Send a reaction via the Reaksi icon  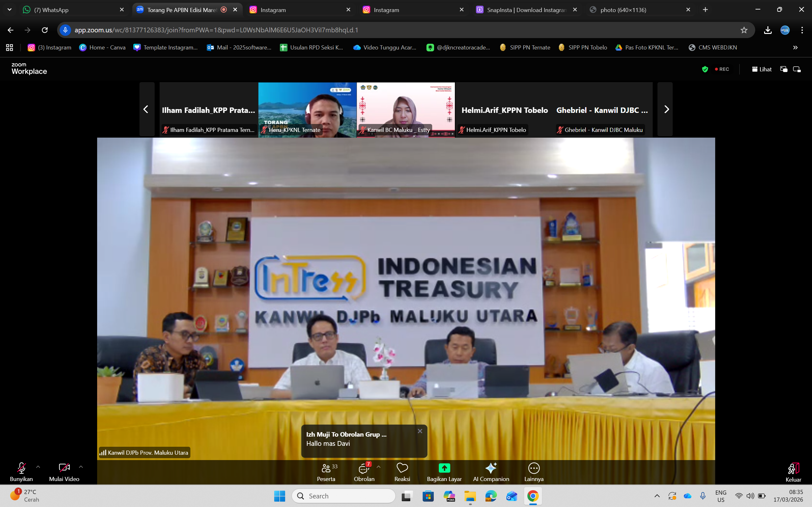(x=402, y=471)
